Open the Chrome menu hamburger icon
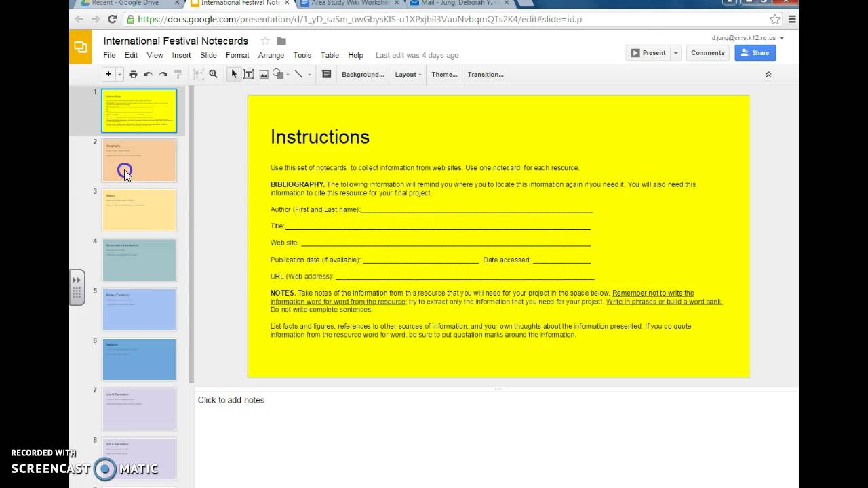Viewport: 868px width, 488px height. point(791,19)
